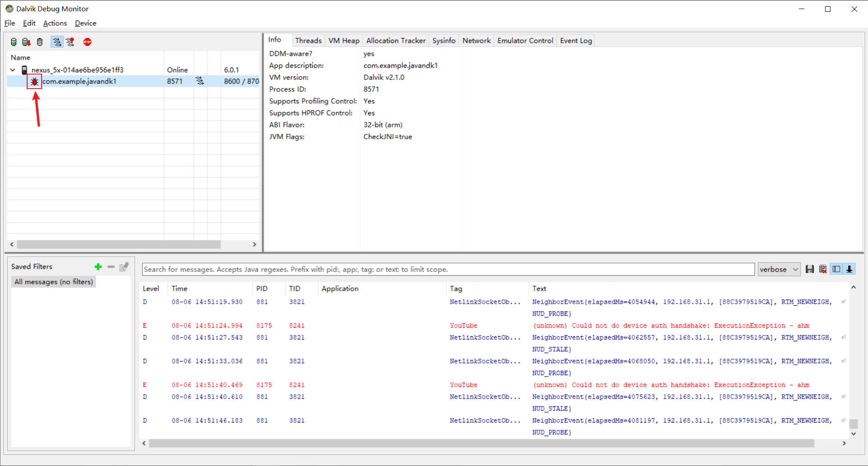Click the logcat horizontal scrollbar
Screen dimensions: 868x466
pos(481,444)
